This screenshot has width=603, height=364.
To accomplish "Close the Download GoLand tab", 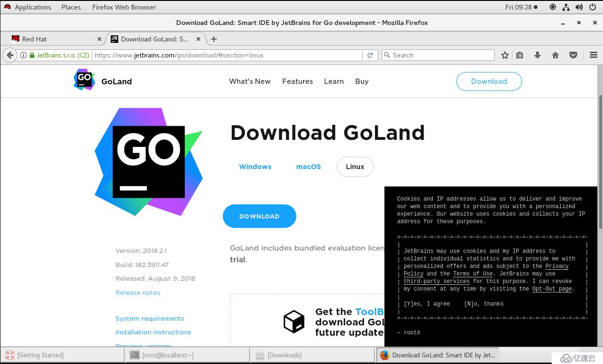I will coord(198,39).
